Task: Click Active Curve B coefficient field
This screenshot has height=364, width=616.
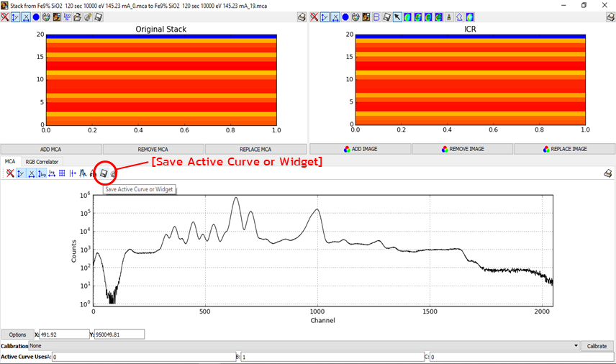Action: point(332,357)
